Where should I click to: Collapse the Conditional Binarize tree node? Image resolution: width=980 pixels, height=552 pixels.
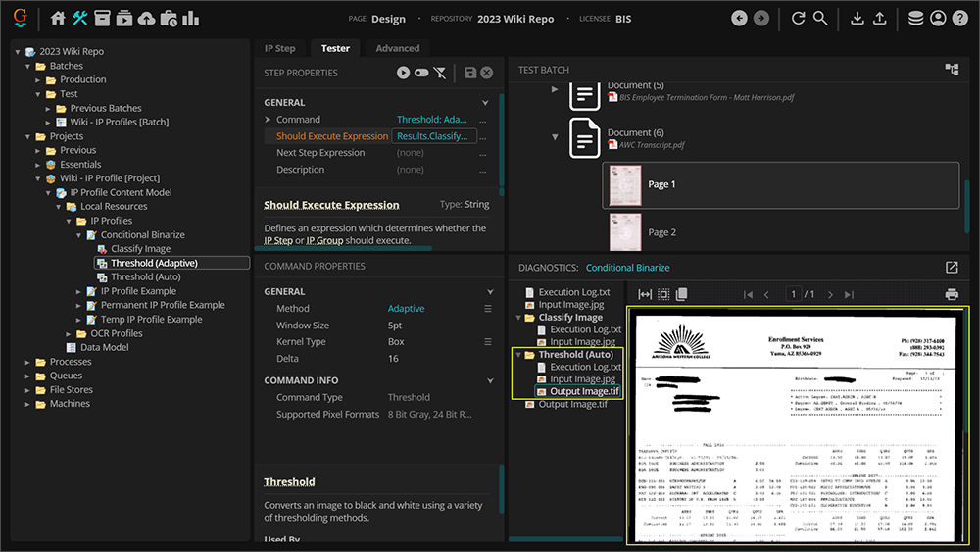pyautogui.click(x=80, y=235)
